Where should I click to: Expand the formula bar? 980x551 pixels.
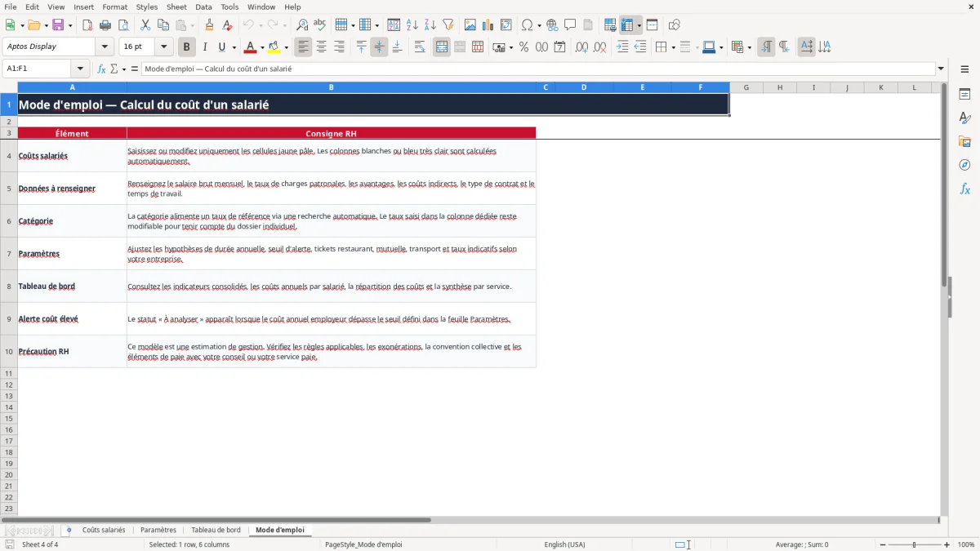[941, 69]
